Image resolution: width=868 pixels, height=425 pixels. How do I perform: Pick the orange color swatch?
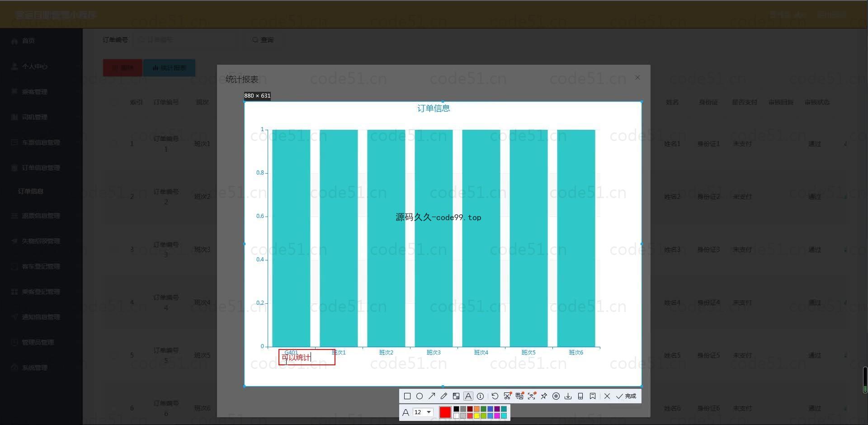pyautogui.click(x=476, y=409)
